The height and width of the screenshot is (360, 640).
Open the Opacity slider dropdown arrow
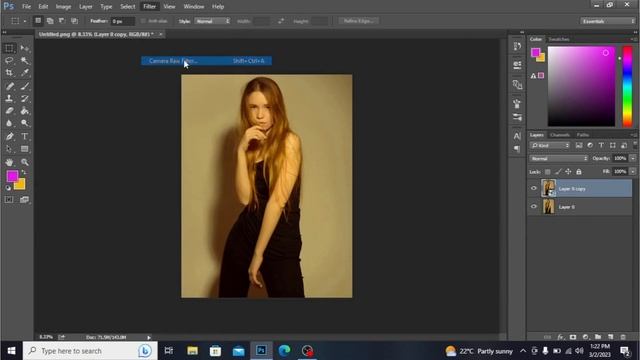click(x=633, y=158)
